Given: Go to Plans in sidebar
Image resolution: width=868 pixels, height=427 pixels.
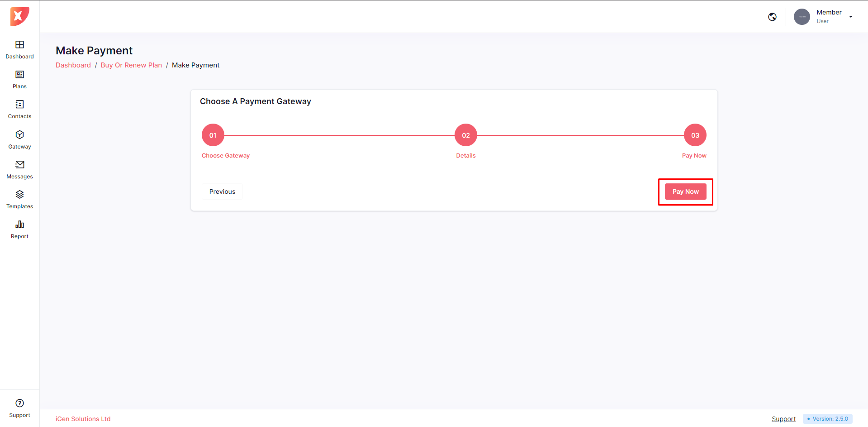Looking at the screenshot, I should point(19,75).
